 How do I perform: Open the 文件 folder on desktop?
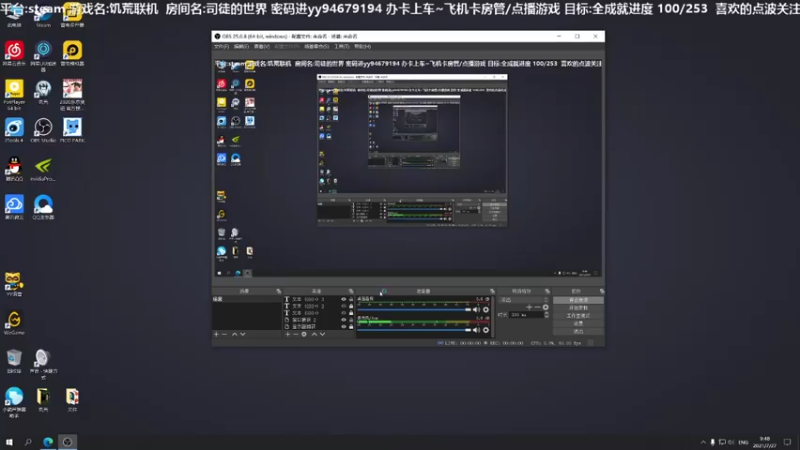(x=72, y=399)
